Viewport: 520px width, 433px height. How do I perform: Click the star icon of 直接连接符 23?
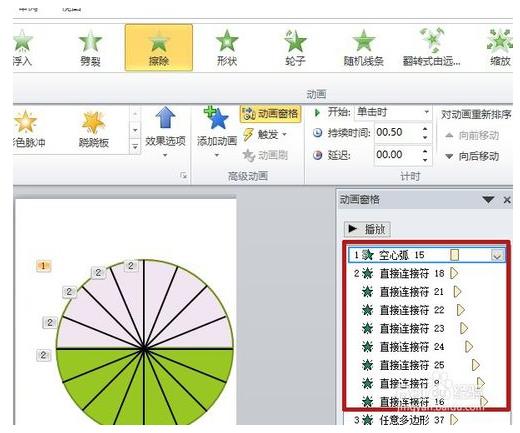point(367,329)
